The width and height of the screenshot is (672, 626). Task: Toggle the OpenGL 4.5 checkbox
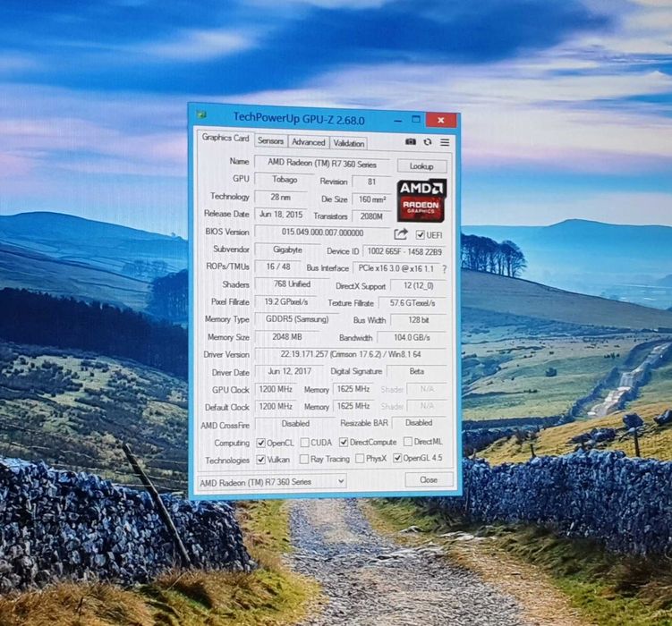coord(397,458)
